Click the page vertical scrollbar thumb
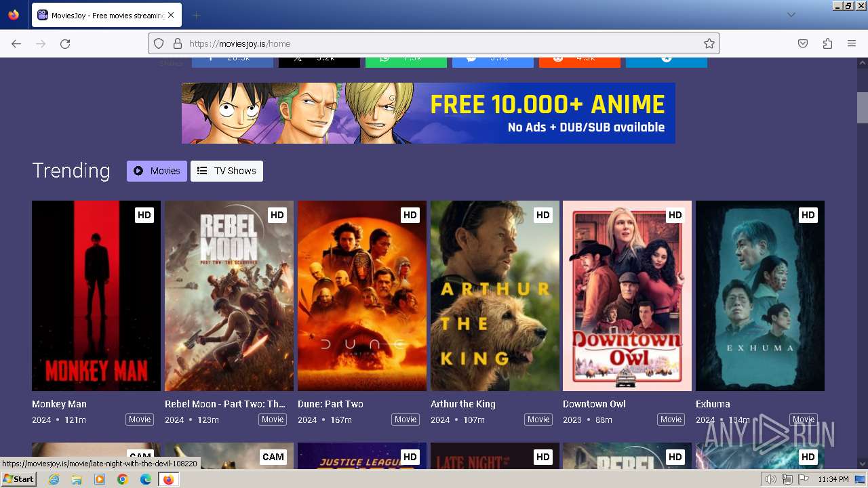The width and height of the screenshot is (868, 488). pyautogui.click(x=862, y=107)
